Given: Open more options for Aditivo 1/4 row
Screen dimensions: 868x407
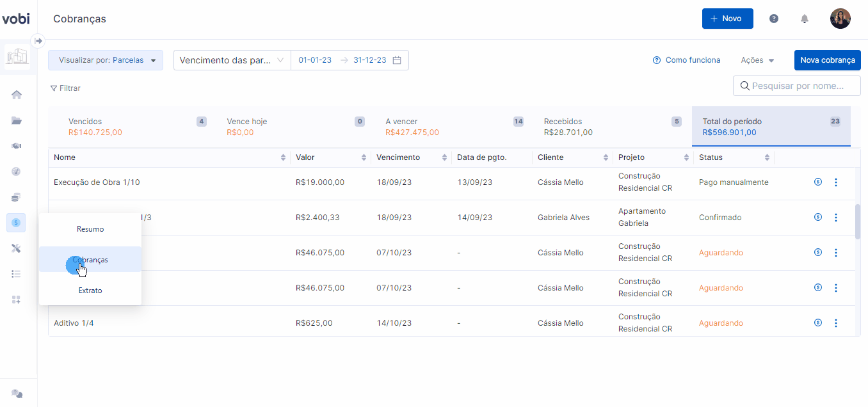Looking at the screenshot, I should (835, 323).
